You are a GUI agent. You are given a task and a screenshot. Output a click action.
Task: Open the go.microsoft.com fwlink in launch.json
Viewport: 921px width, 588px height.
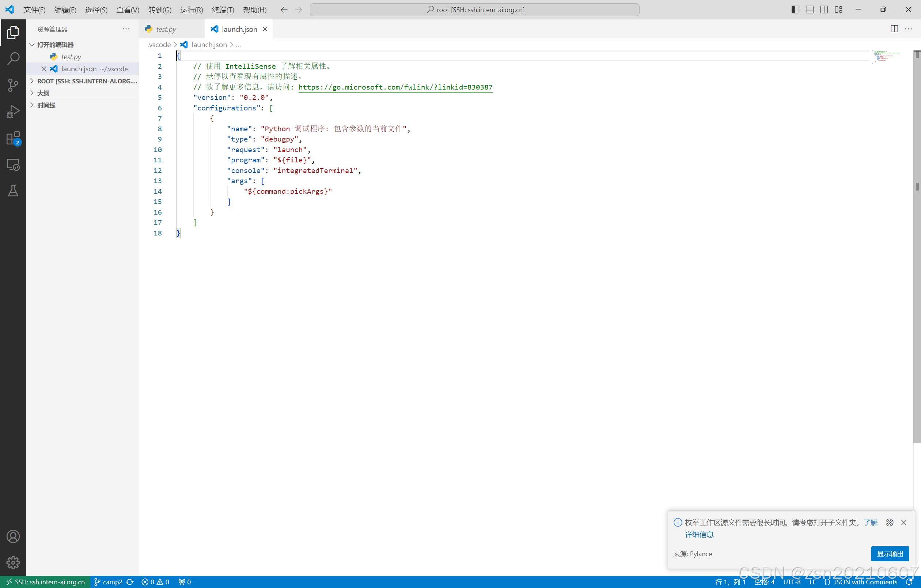pos(395,87)
